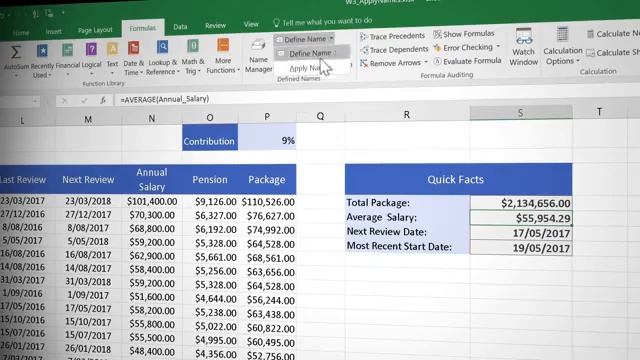640x360 pixels.
Task: Select Most Recent Start Date value 19/05/2017
Action: tap(521, 248)
